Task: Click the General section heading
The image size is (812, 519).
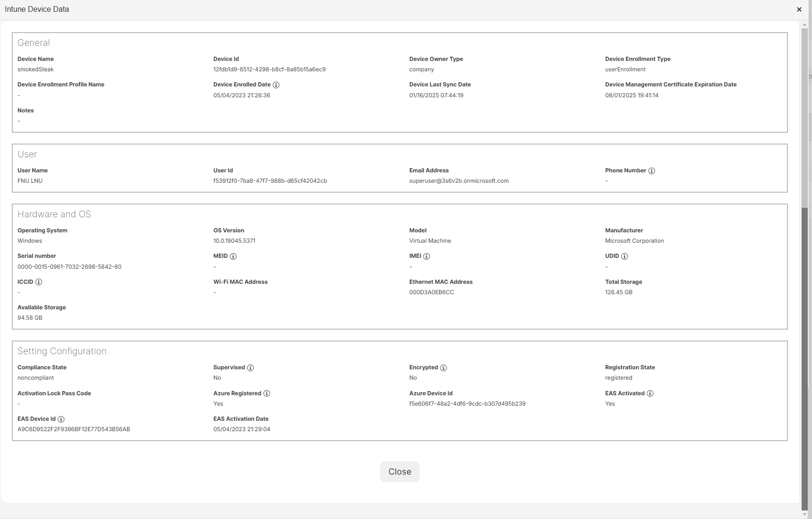Action: click(x=34, y=43)
